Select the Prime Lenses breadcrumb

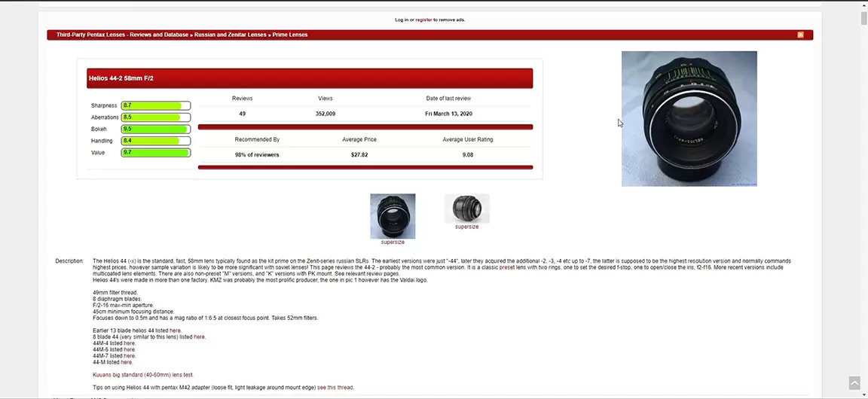[290, 35]
